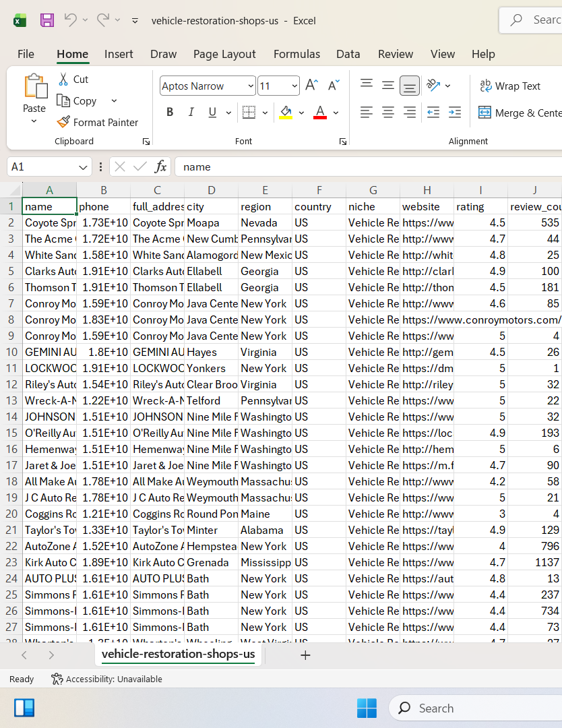
Task: Toggle Center alignment
Action: pos(388,113)
